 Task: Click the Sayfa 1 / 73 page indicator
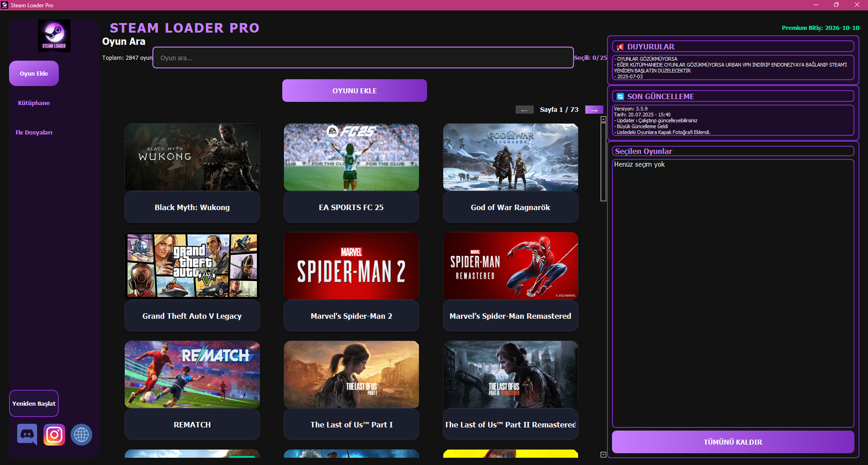(x=559, y=110)
